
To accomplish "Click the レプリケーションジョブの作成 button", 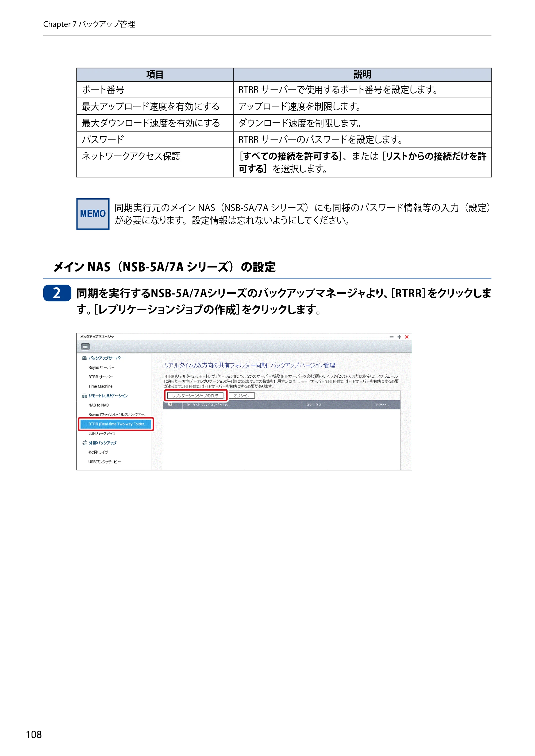I will (x=195, y=396).
